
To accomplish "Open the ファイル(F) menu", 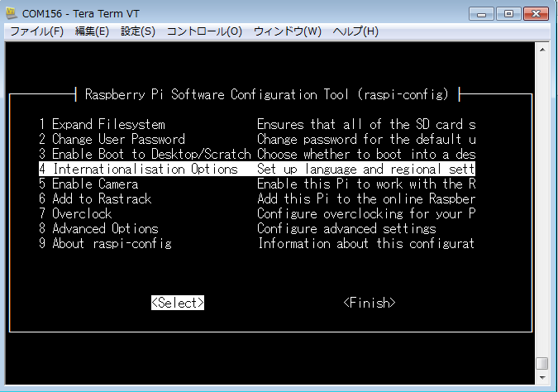I will 36,31.
